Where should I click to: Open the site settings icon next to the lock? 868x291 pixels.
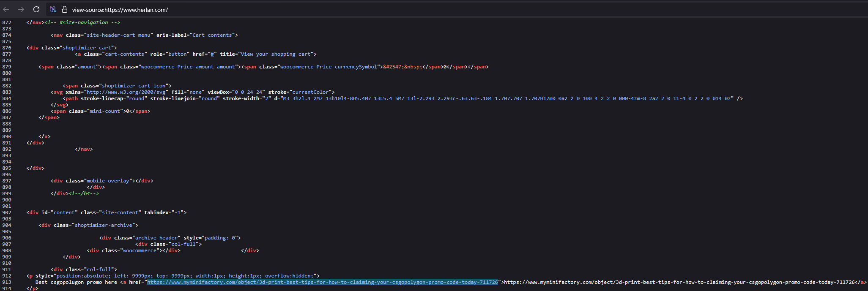pos(53,9)
